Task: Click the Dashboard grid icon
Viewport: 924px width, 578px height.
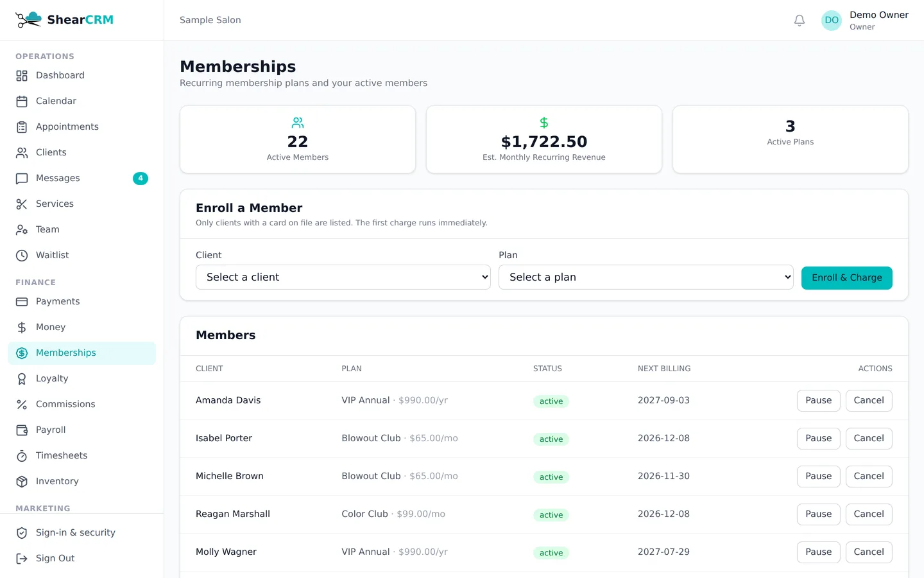Action: click(x=22, y=76)
